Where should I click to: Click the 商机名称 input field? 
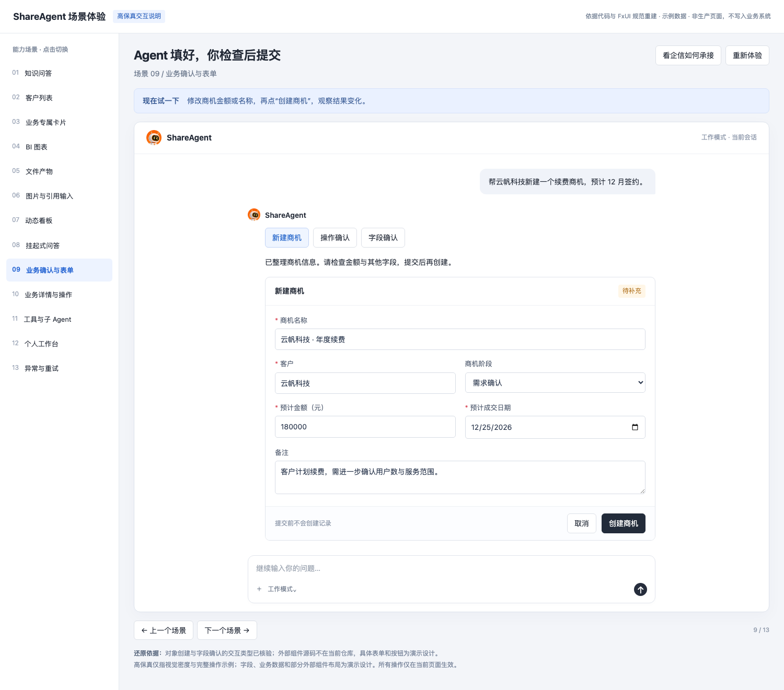(x=460, y=340)
